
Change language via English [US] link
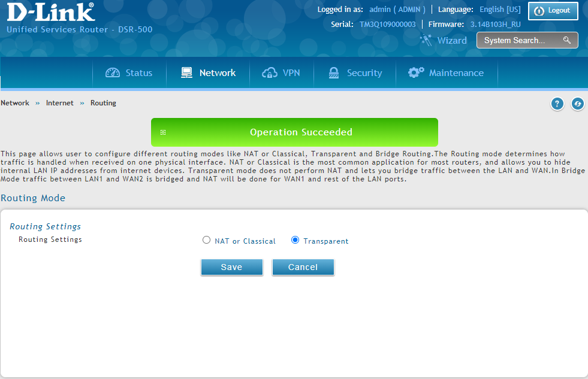[500, 10]
